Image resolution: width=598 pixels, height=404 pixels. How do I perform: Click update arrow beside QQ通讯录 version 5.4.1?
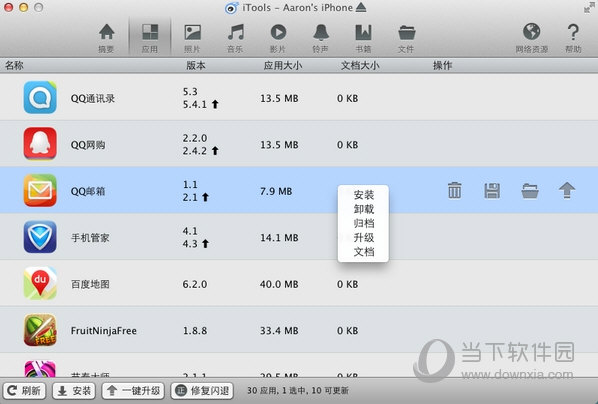(215, 104)
